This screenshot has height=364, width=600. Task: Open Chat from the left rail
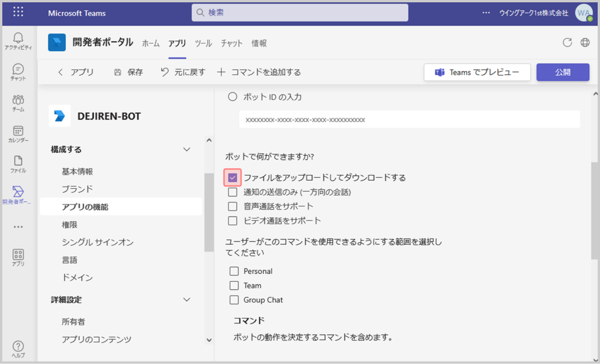(18, 69)
